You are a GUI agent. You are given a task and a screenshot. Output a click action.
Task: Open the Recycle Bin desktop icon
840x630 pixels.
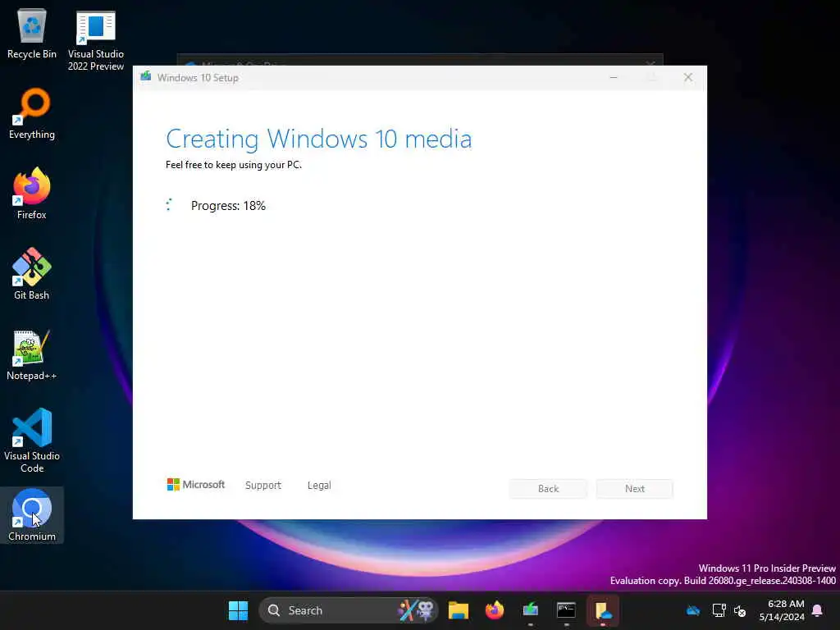pos(32,33)
